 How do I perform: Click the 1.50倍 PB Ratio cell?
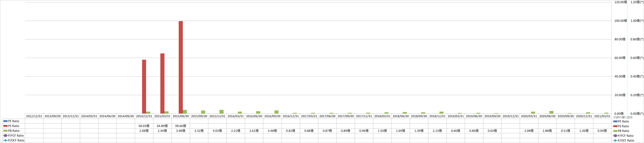click(x=382, y=131)
